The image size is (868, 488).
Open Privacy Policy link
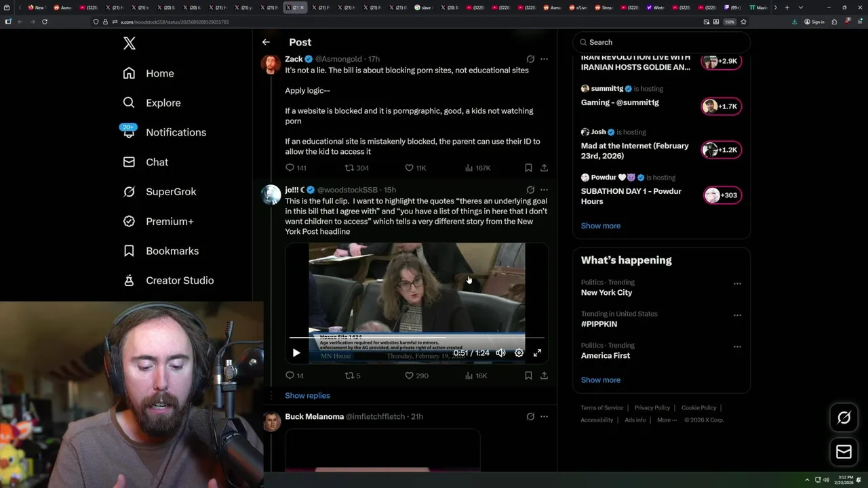pyautogui.click(x=652, y=408)
